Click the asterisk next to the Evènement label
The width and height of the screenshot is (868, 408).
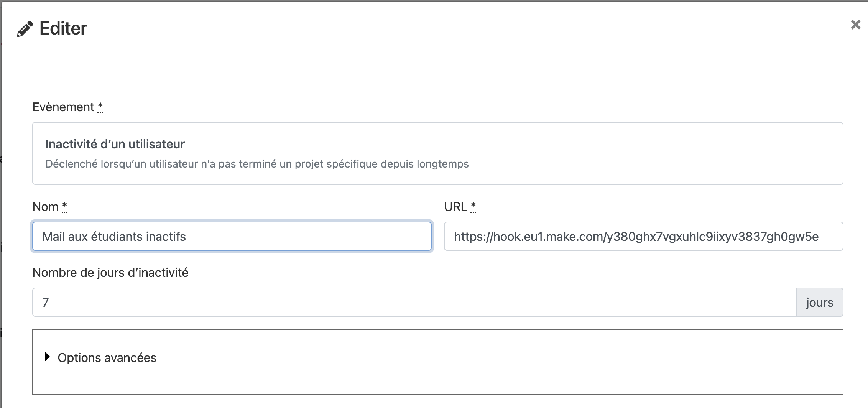tap(100, 106)
